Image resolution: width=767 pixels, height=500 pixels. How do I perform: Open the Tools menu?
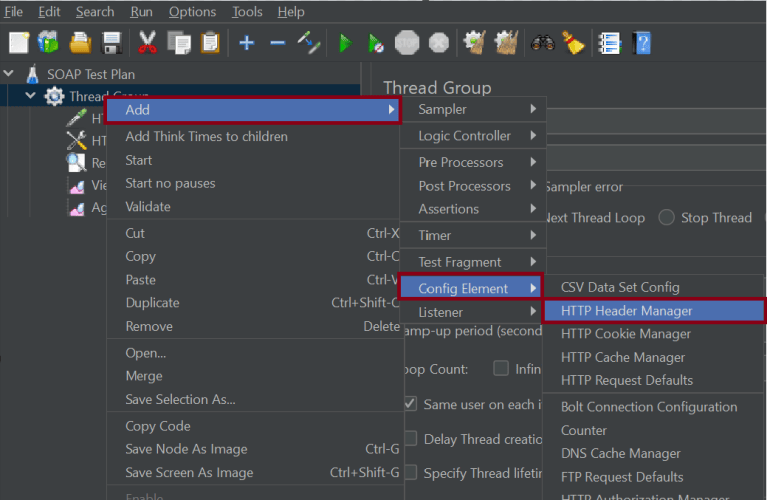point(247,12)
